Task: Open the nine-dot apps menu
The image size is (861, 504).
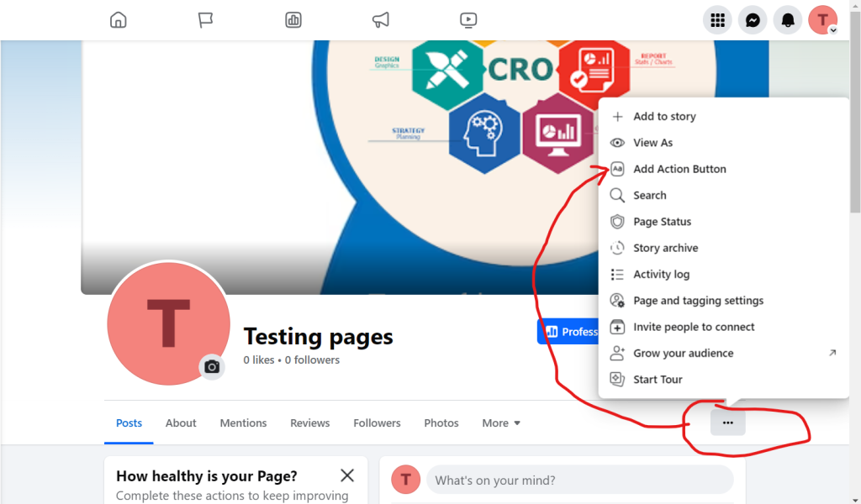Action: pyautogui.click(x=717, y=20)
